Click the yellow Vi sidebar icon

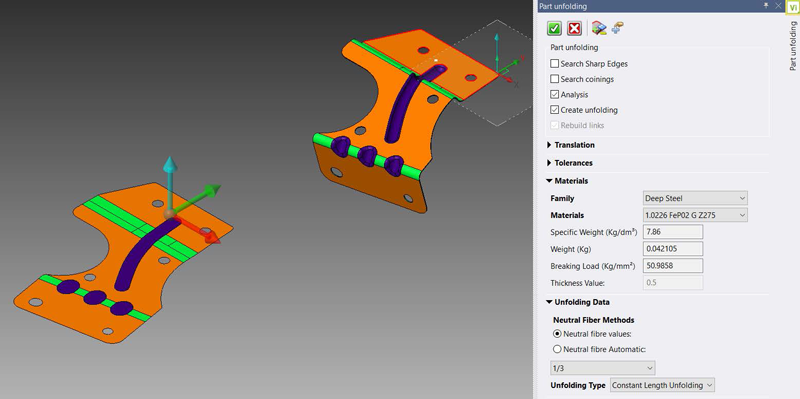pos(792,6)
